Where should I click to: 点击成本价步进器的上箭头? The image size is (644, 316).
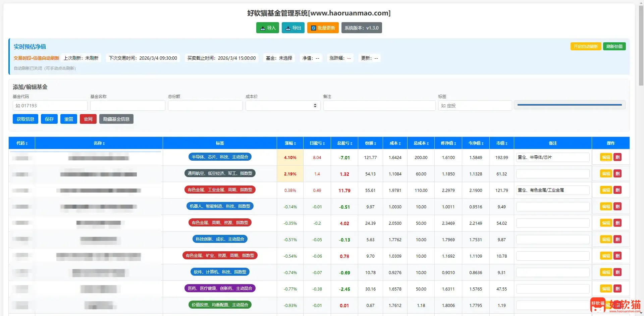pyautogui.click(x=315, y=104)
